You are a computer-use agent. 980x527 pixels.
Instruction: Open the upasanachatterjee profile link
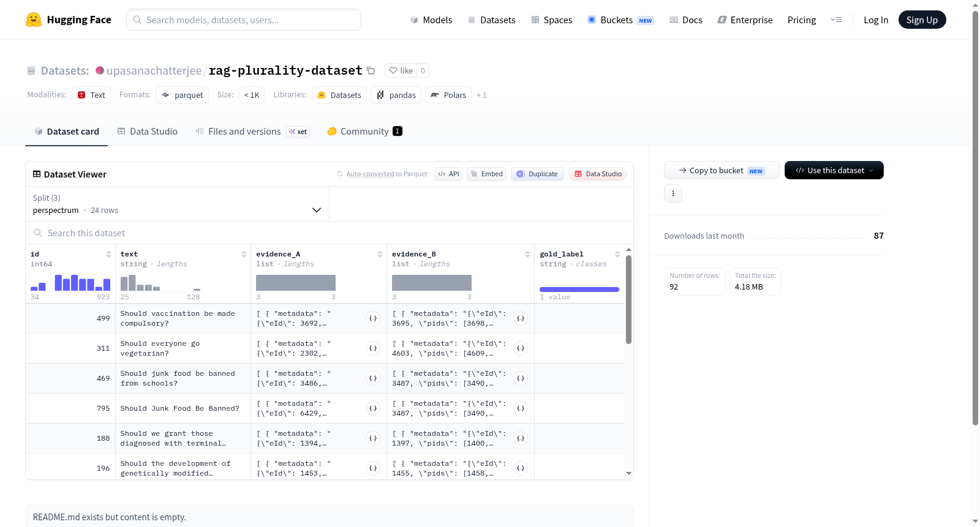tap(154, 70)
